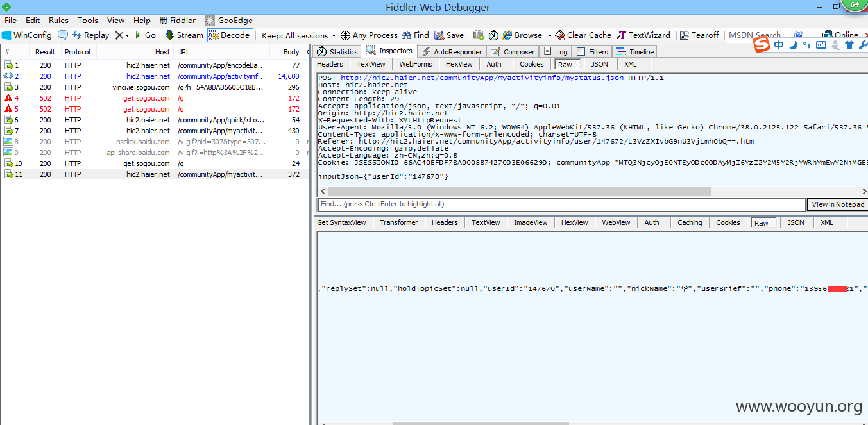Screen dimensions: 868x425
Task: Select request WebForms inspector tab
Action: click(x=416, y=64)
